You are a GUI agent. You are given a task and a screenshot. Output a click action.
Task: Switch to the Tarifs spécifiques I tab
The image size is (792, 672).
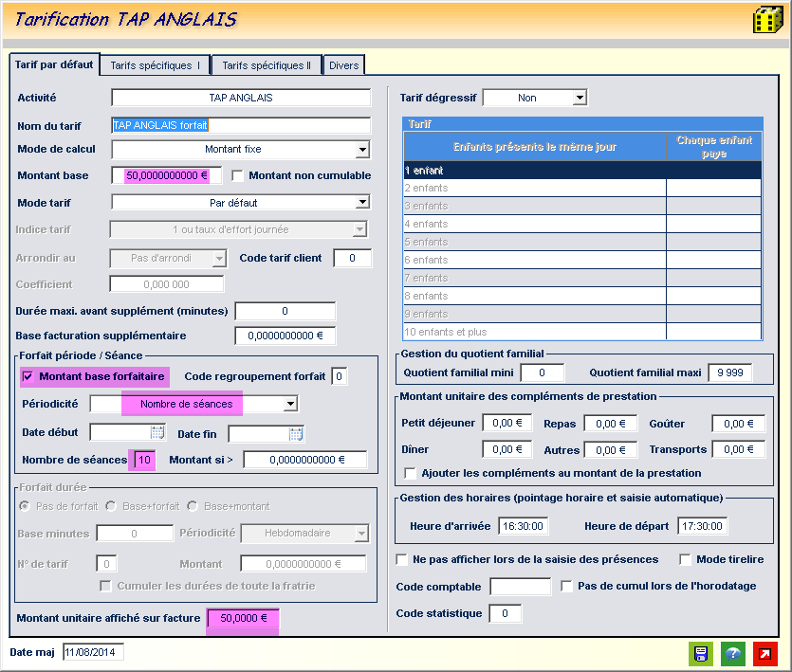pos(155,65)
